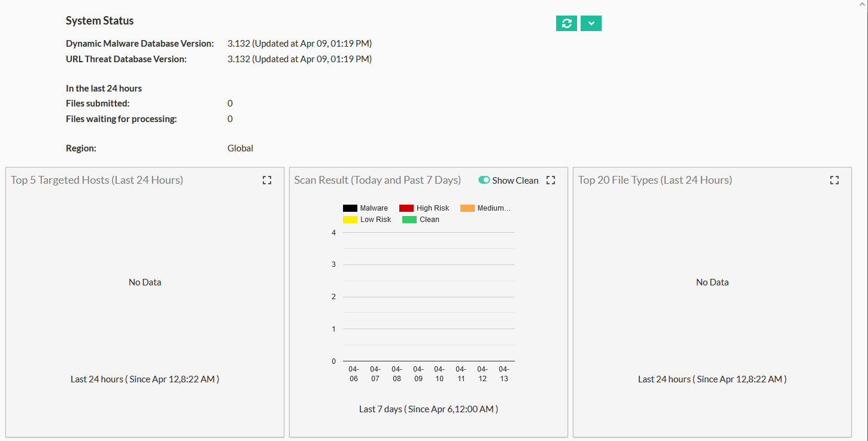The image size is (868, 441).
Task: Disable the Show Clean toggle
Action: [x=483, y=180]
